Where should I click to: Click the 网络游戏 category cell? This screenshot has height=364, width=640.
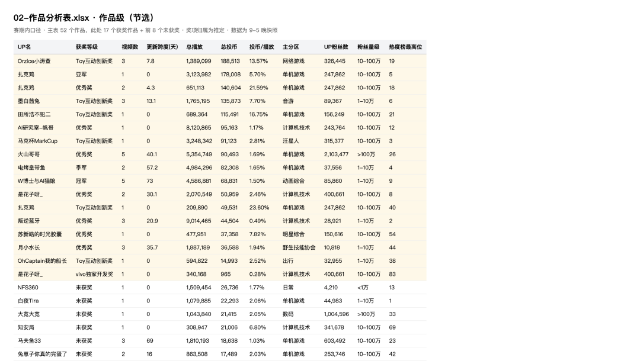point(293,61)
